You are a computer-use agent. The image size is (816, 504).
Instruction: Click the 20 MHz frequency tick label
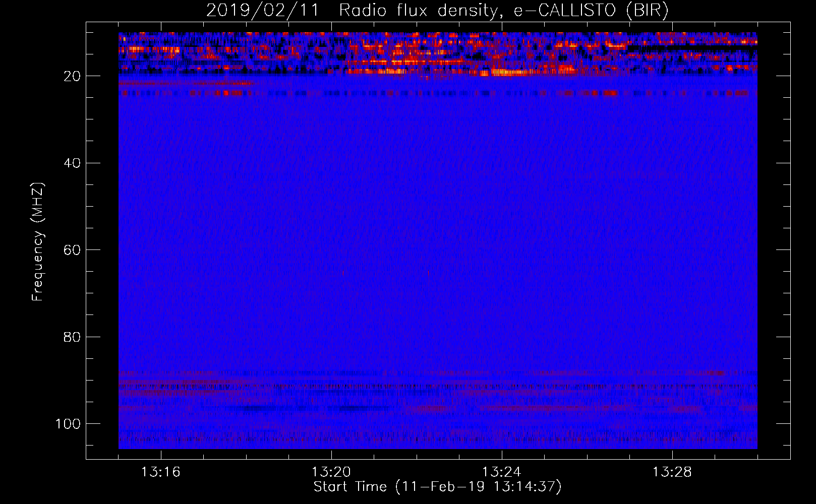[x=72, y=76]
